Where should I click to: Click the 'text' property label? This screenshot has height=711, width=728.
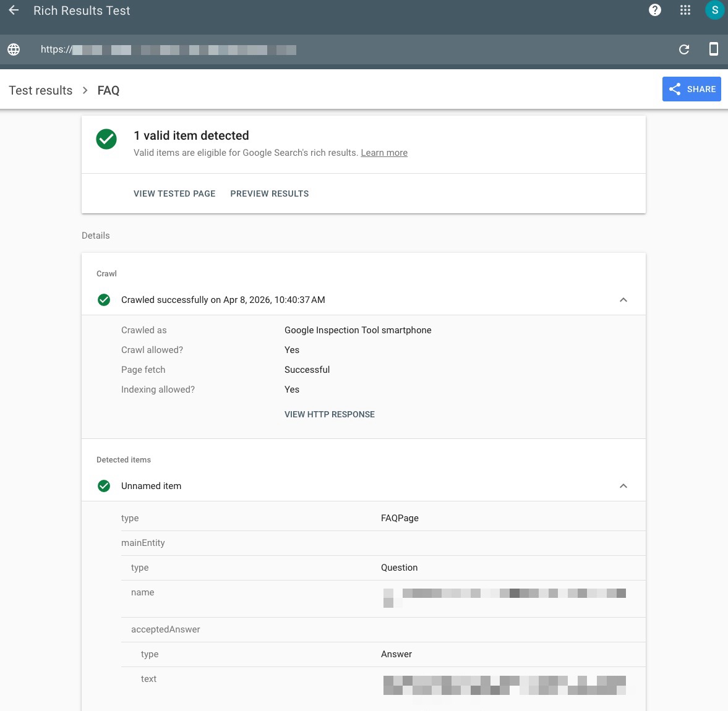[x=148, y=679]
